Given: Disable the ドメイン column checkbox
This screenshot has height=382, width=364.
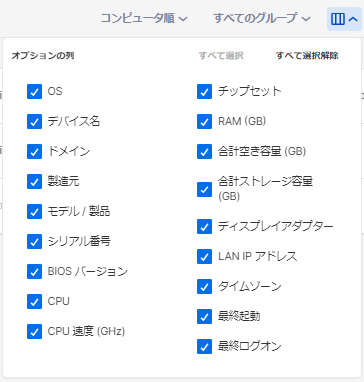Looking at the screenshot, I should 34,151.
